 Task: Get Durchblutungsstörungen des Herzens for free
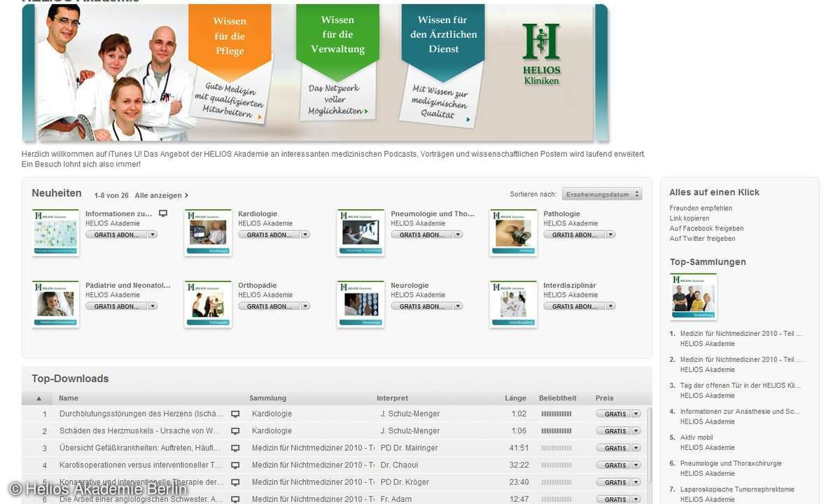click(x=614, y=414)
